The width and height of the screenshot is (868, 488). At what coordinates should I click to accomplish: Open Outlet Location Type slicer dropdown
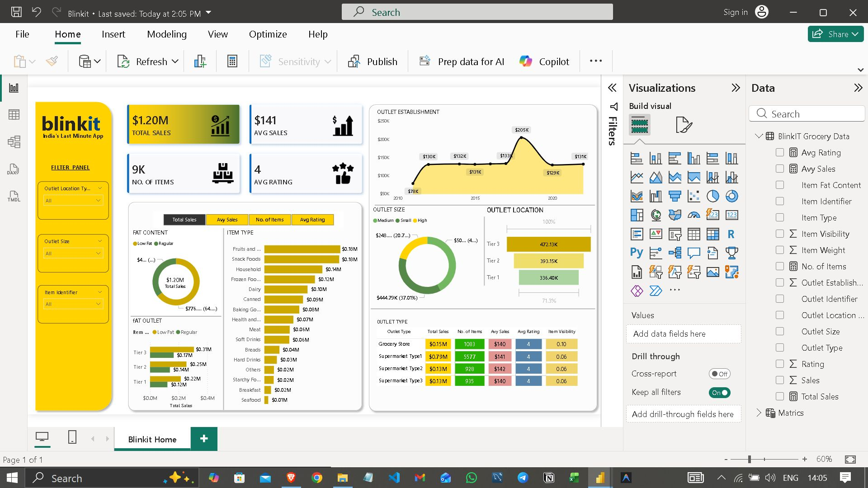tap(73, 200)
